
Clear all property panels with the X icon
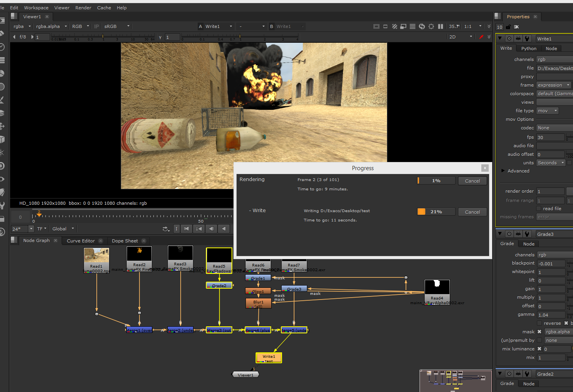click(x=516, y=27)
